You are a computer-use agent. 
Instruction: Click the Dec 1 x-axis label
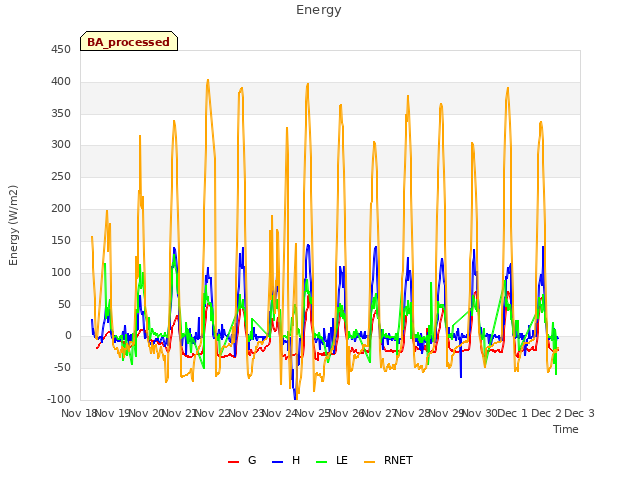pos(512,413)
